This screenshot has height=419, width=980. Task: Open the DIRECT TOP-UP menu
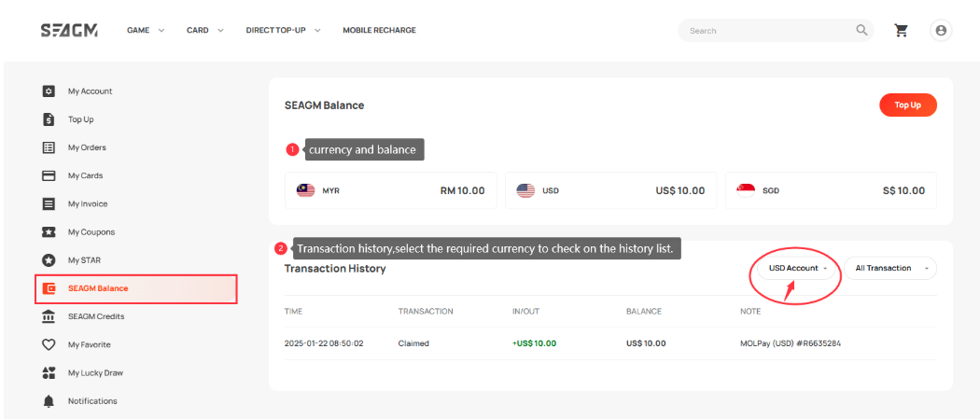pos(283,31)
